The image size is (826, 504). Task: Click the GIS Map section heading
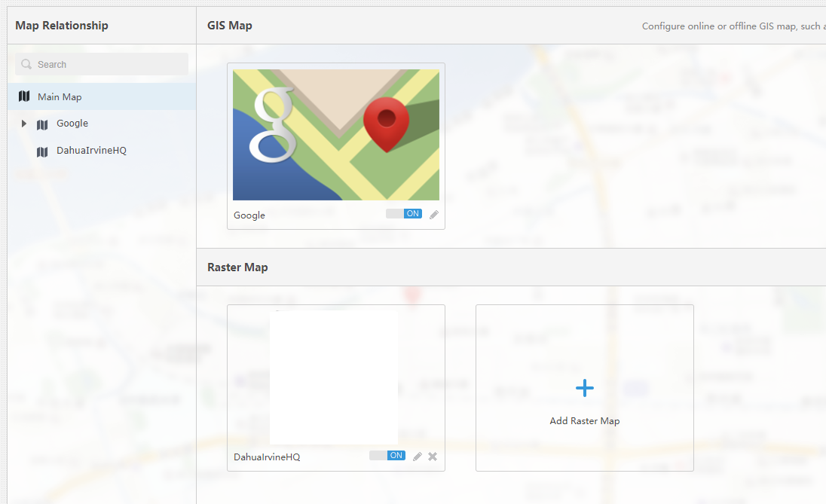pos(230,26)
